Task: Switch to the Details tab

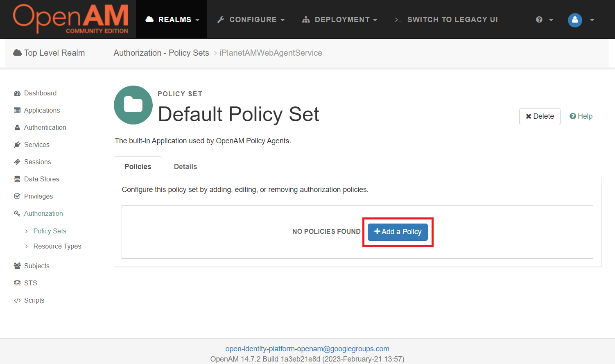Action: tap(185, 167)
